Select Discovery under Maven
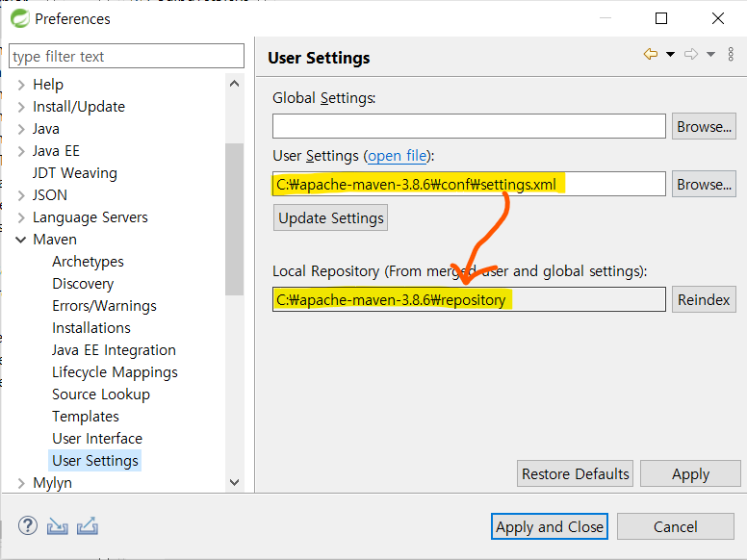This screenshot has width=747, height=560. [83, 283]
